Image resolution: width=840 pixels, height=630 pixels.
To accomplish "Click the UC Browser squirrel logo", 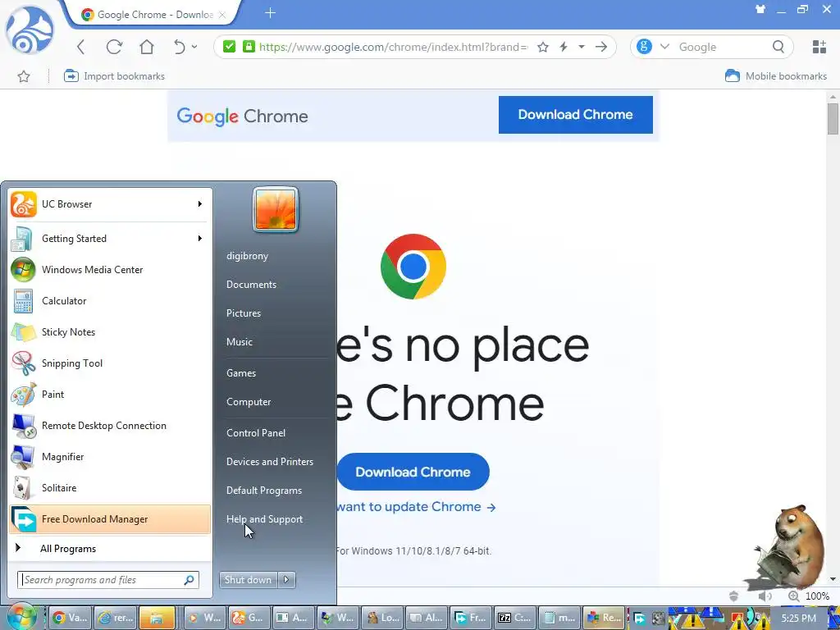I will point(30,31).
